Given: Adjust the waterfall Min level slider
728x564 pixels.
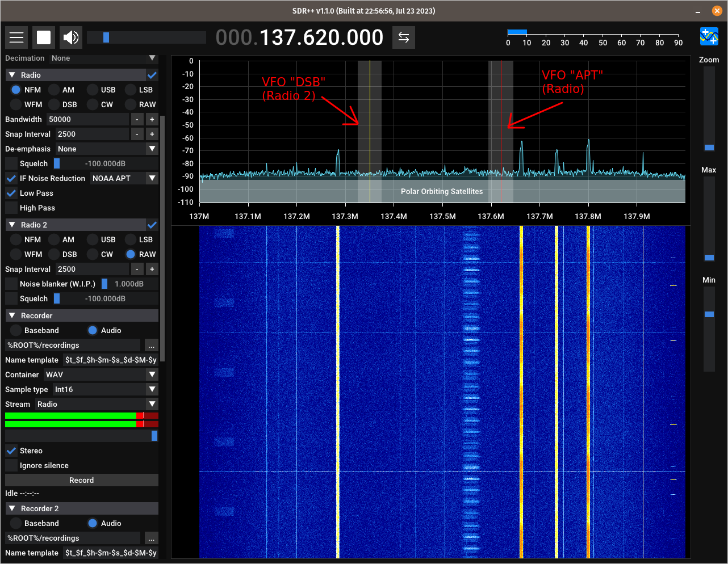Looking at the screenshot, I should 709,329.
